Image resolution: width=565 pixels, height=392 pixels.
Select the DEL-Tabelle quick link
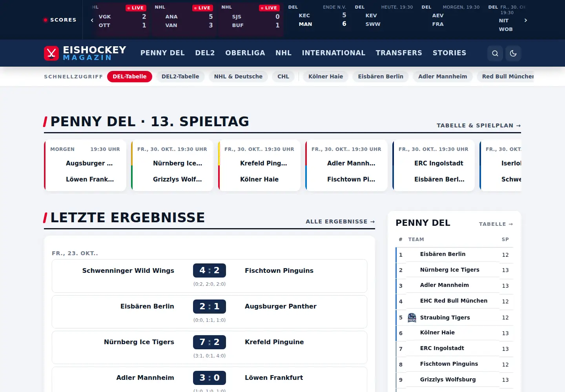coord(129,76)
